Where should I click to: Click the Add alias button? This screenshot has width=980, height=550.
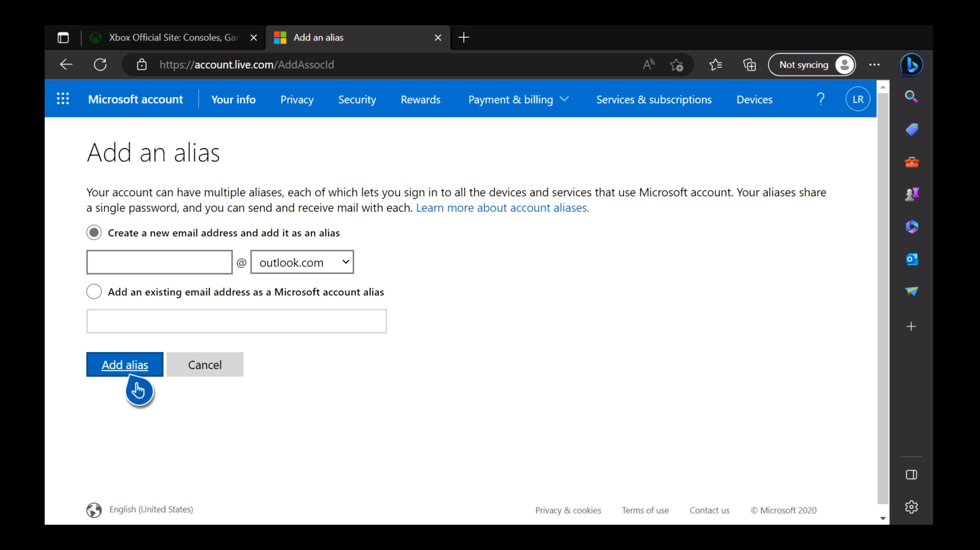click(125, 364)
